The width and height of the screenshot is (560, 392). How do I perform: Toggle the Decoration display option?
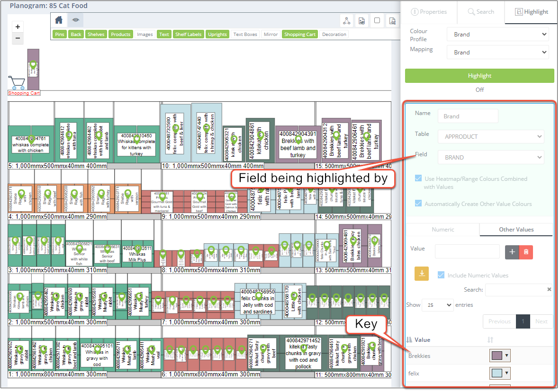pos(334,34)
